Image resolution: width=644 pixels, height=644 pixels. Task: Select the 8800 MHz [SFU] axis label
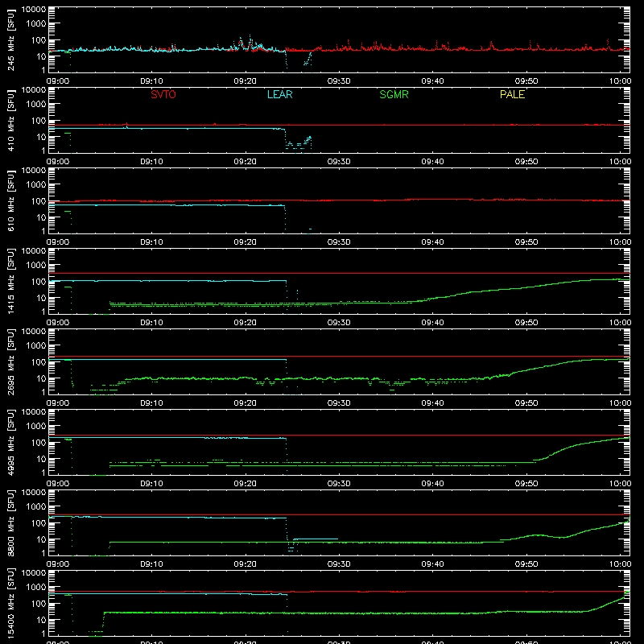pyautogui.click(x=10, y=522)
